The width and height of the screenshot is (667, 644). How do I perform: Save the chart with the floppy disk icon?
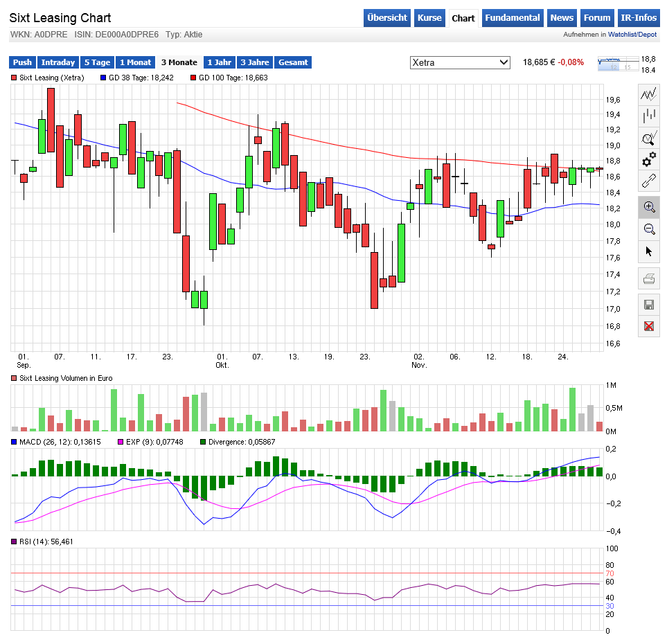coord(649,305)
